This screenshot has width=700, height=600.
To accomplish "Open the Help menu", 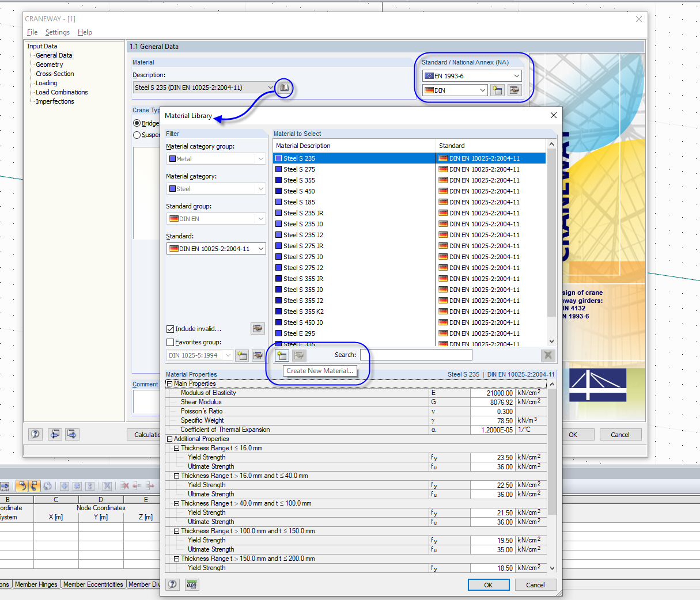I will tap(85, 32).
